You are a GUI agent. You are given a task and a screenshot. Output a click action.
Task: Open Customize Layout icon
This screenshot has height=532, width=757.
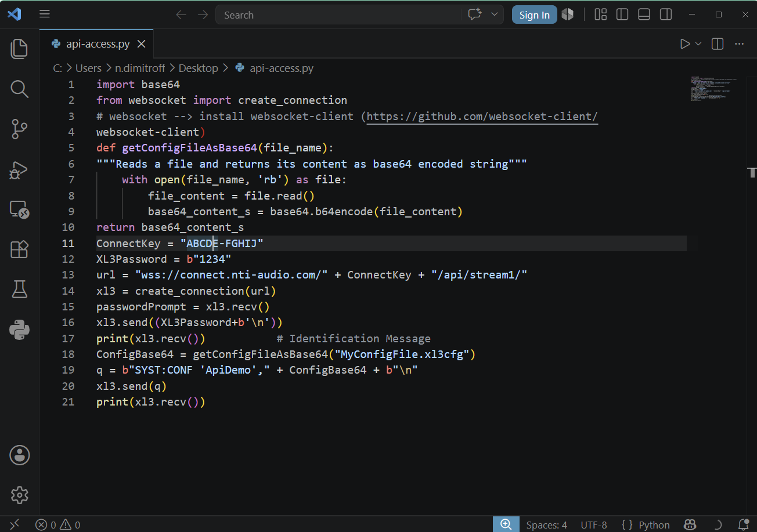601,15
